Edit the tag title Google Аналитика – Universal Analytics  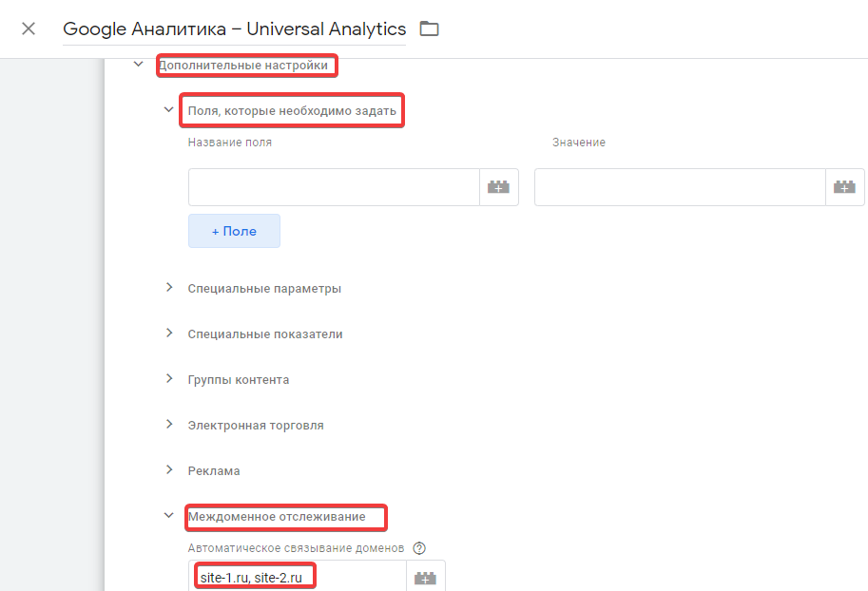[x=234, y=29]
